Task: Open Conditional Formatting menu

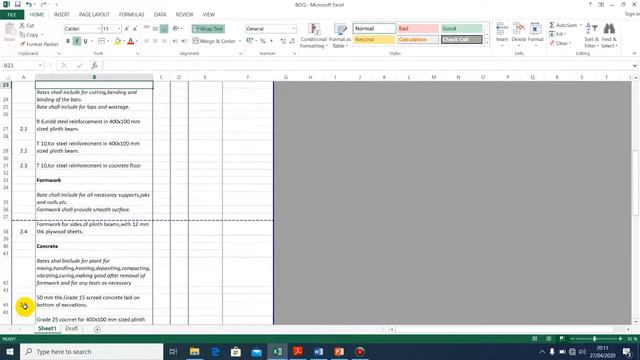Action: pyautogui.click(x=313, y=36)
